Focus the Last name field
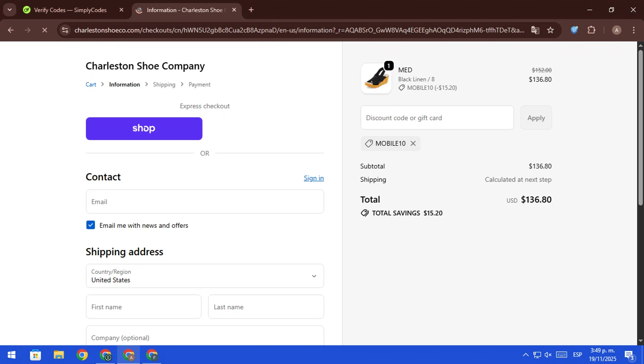The width and height of the screenshot is (644, 364). point(266,307)
